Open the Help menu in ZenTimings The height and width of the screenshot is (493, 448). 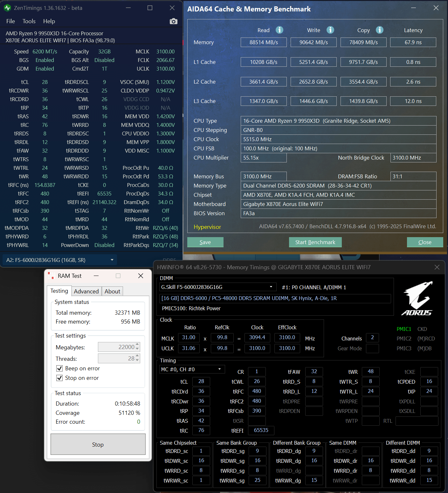(x=49, y=21)
